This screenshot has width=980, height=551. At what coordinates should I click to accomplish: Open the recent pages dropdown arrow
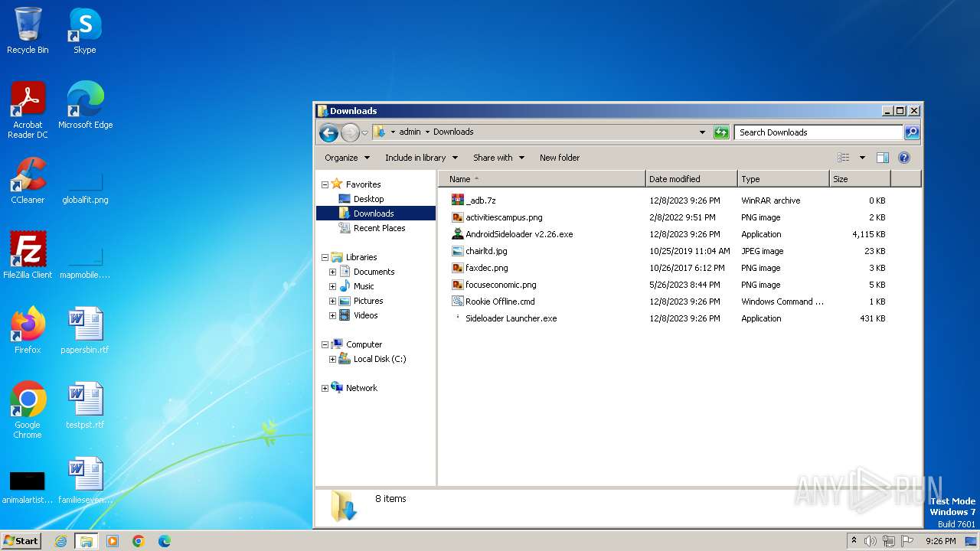[365, 132]
